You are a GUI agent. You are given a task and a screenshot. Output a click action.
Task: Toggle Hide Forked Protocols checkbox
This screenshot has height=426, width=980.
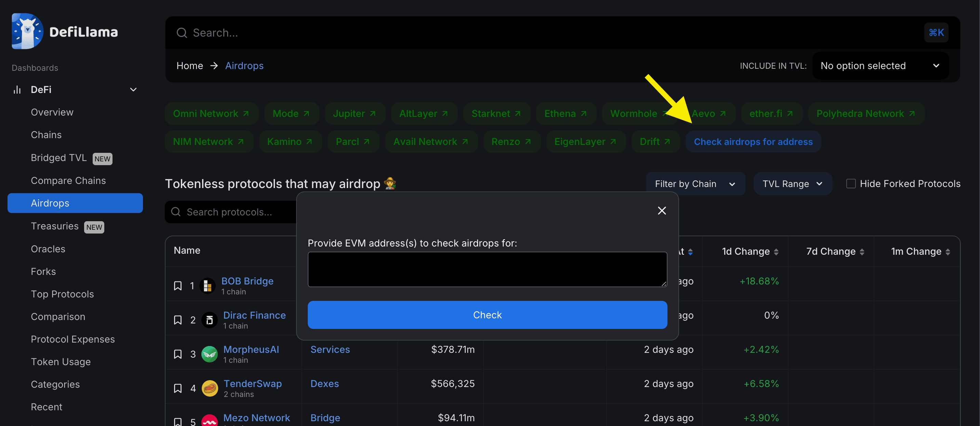click(851, 184)
